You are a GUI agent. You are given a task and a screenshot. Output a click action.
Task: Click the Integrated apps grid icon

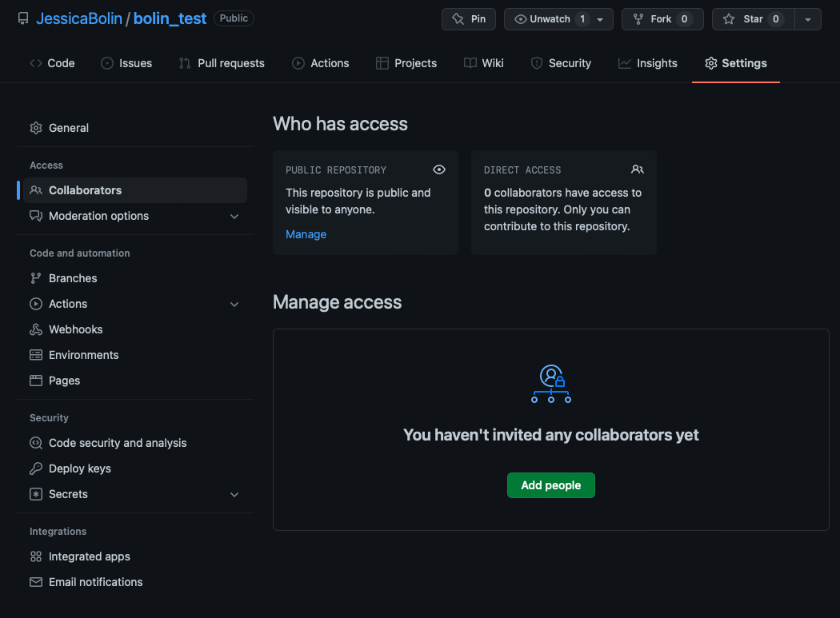pos(36,556)
